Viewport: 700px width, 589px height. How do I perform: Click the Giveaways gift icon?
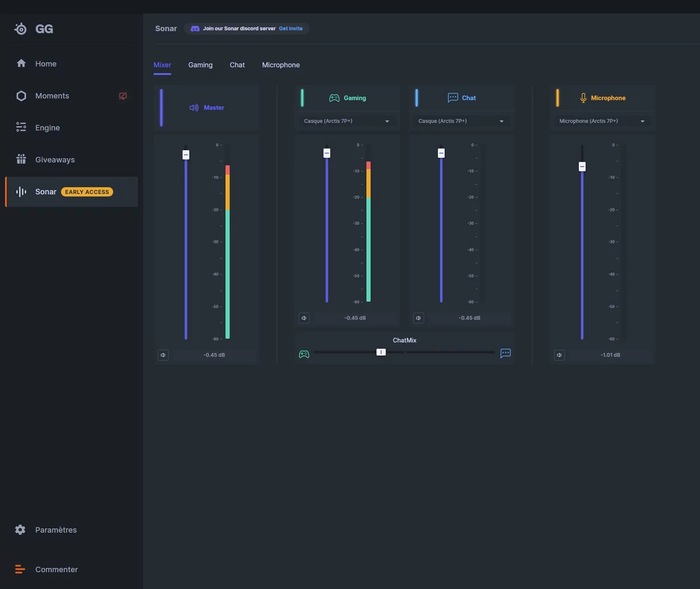click(21, 159)
